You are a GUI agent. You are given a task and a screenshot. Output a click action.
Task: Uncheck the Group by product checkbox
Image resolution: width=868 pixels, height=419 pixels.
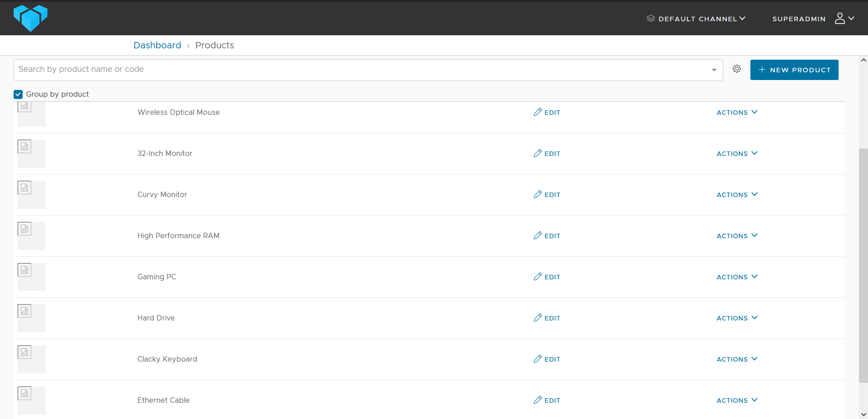point(18,94)
